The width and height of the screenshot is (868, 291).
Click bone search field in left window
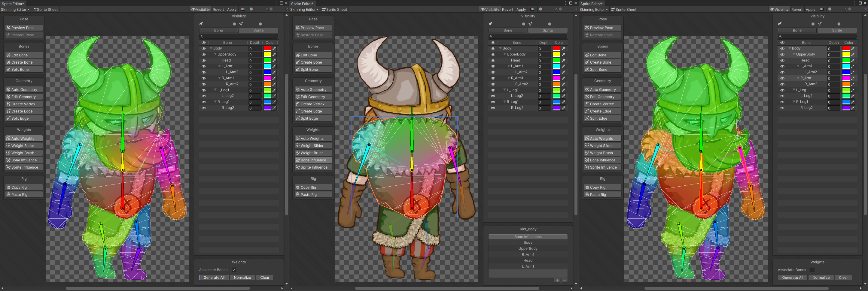tap(239, 36)
